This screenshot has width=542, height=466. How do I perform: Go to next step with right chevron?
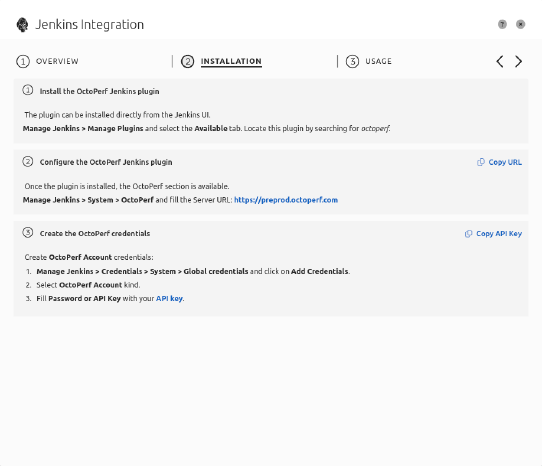click(518, 62)
